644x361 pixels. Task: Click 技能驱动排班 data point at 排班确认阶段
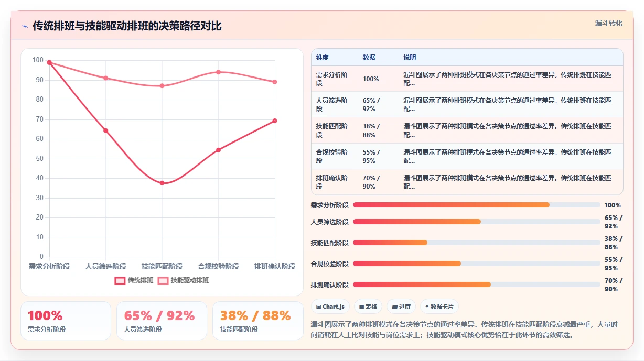coord(275,82)
